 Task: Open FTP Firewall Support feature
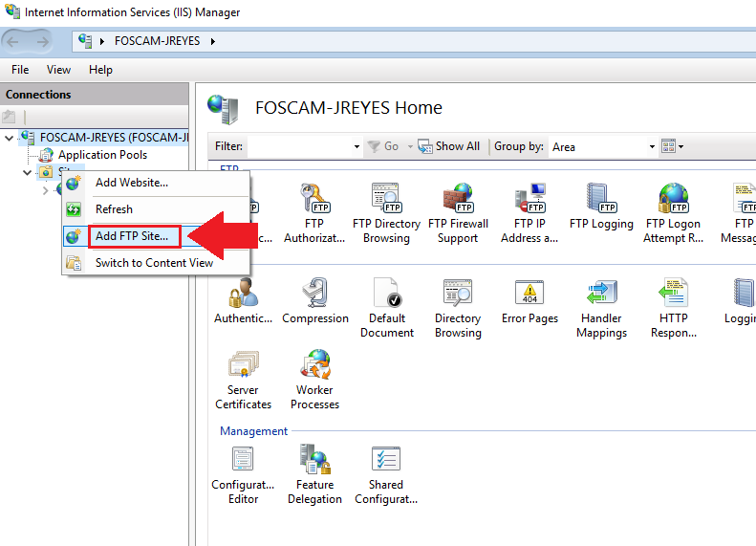(458, 213)
